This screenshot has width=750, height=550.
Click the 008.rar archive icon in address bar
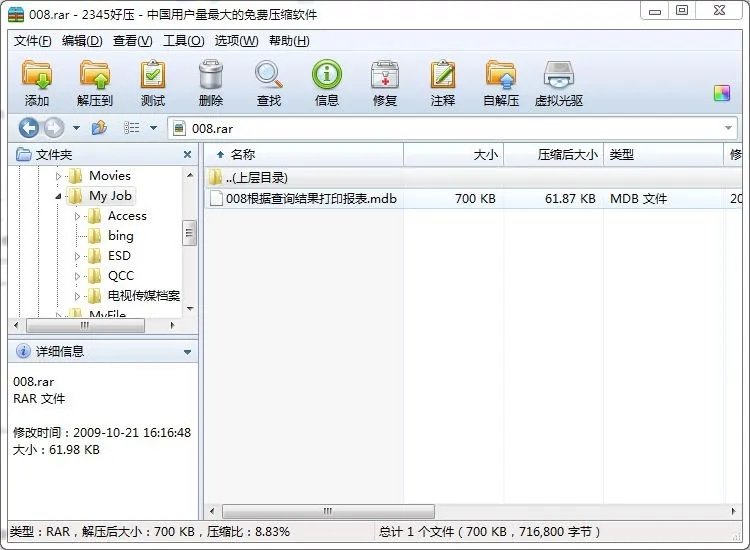pos(179,128)
